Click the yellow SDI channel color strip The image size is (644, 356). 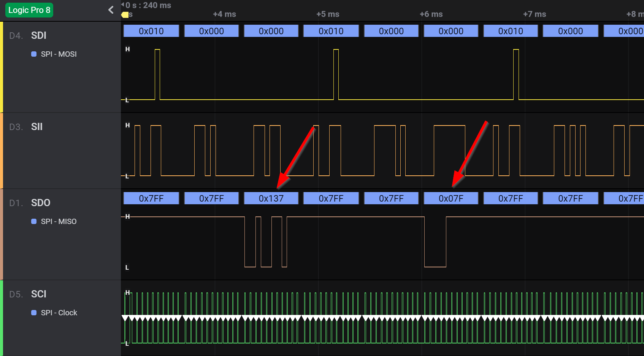(x=2, y=67)
